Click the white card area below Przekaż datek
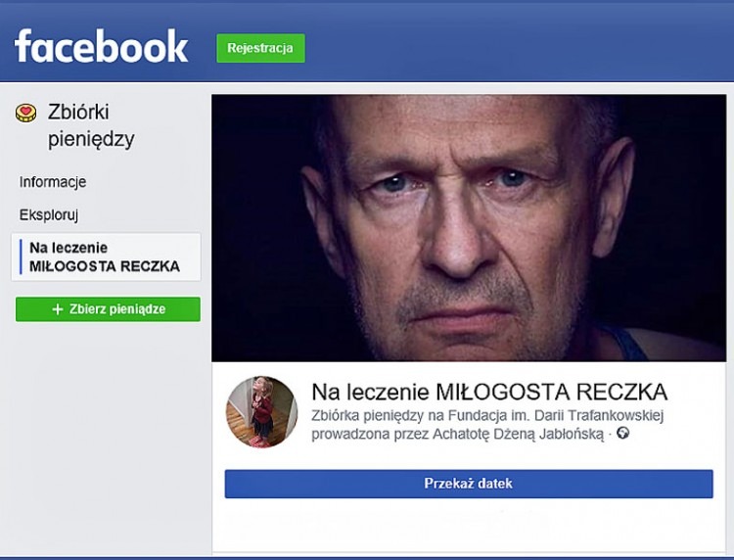The image size is (734, 560). coord(469,526)
